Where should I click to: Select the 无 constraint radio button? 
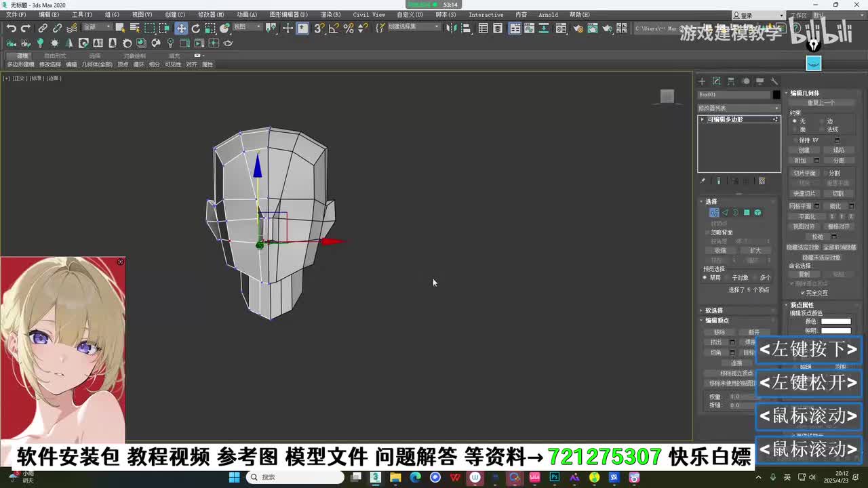click(x=794, y=121)
